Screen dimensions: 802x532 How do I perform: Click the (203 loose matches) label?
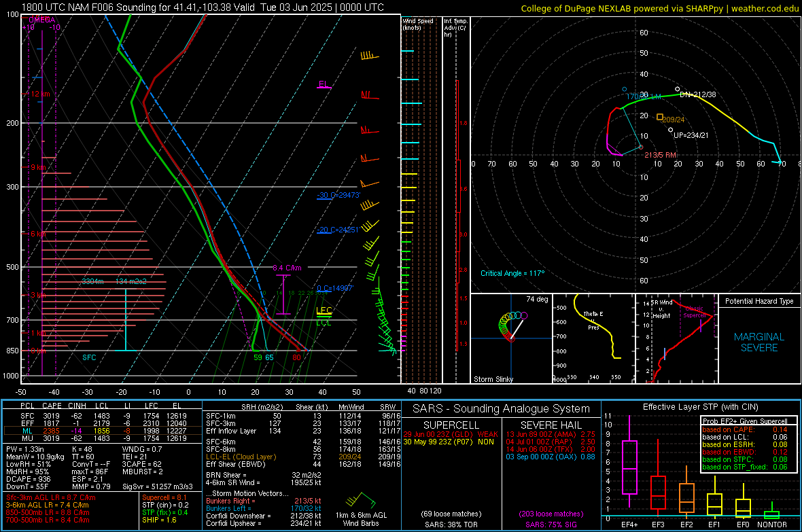click(551, 514)
